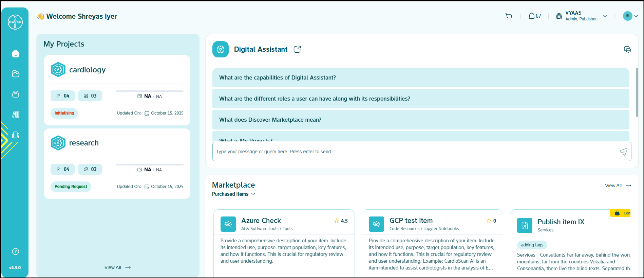
Task: Expand the user avatar dropdown chevron
Action: point(636,16)
